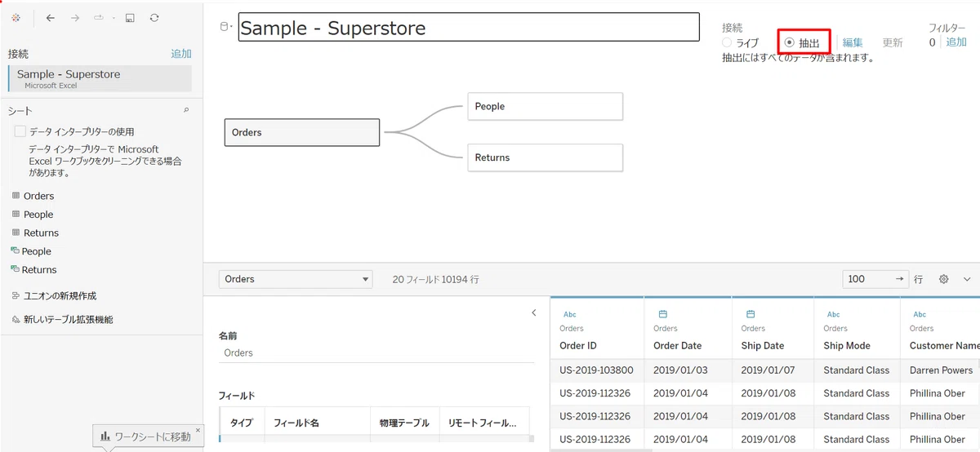Image resolution: width=980 pixels, height=452 pixels.
Task: Click the ユニオン icon beside union option
Action: tap(16, 296)
